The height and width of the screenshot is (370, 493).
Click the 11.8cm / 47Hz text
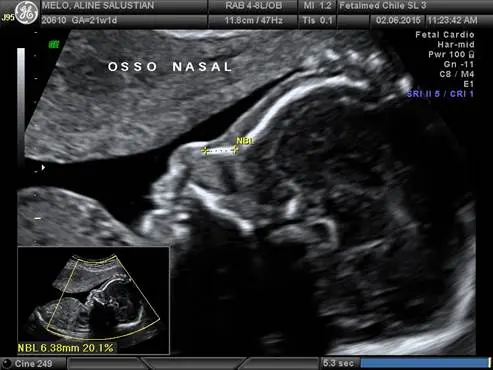(253, 20)
